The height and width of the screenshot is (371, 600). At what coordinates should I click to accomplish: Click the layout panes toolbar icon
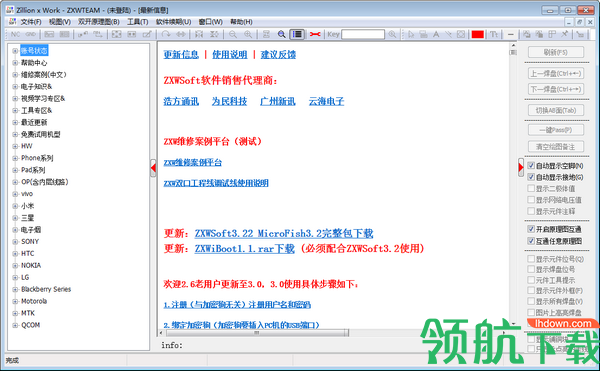tap(552, 34)
